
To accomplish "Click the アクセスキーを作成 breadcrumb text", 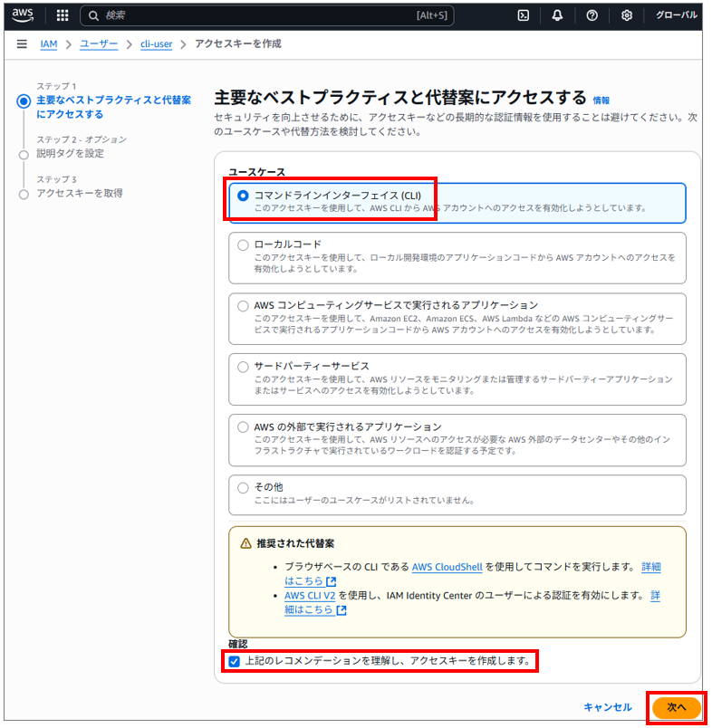I will point(238,44).
